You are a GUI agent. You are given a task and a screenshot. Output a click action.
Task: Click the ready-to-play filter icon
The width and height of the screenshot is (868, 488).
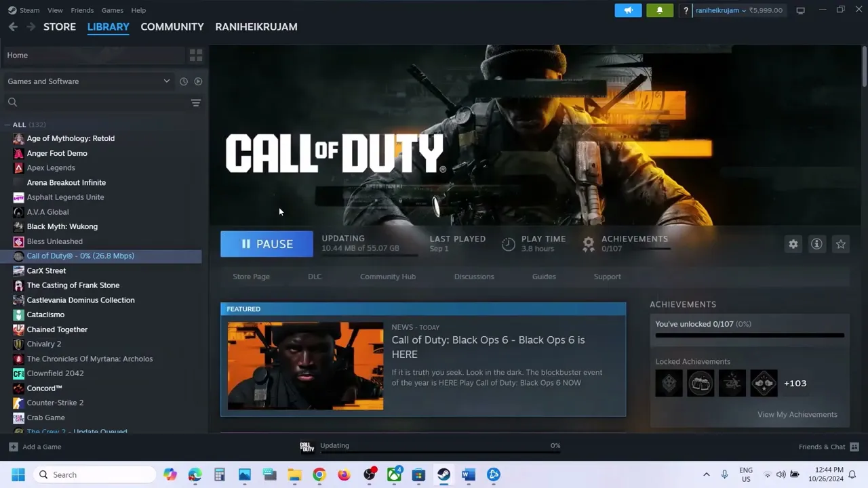click(198, 81)
